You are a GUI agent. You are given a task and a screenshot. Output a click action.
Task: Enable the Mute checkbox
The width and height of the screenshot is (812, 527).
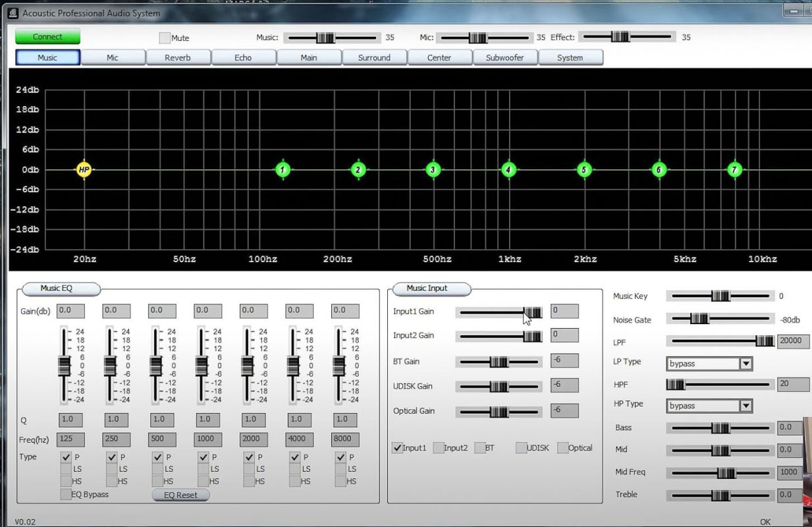[165, 38]
